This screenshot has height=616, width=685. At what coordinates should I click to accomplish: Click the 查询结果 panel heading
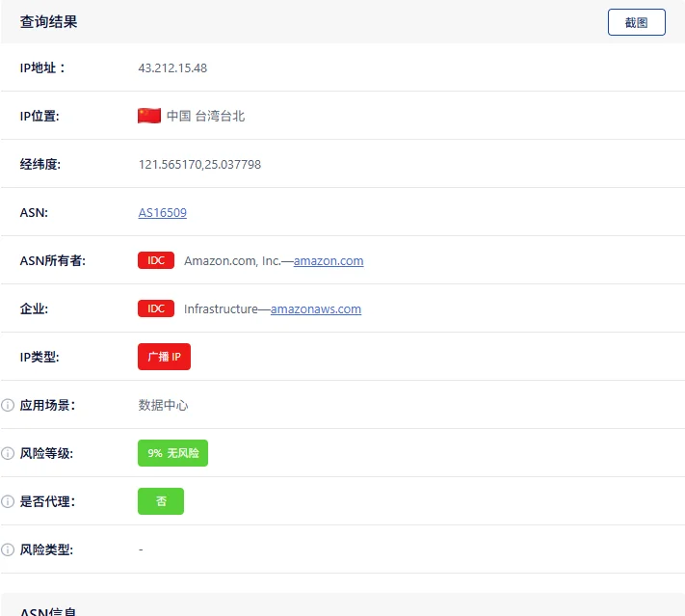(48, 22)
